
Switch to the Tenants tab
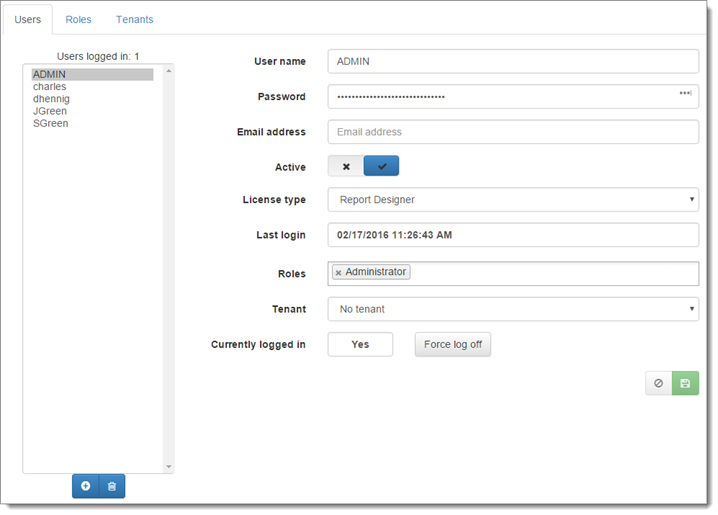(134, 20)
